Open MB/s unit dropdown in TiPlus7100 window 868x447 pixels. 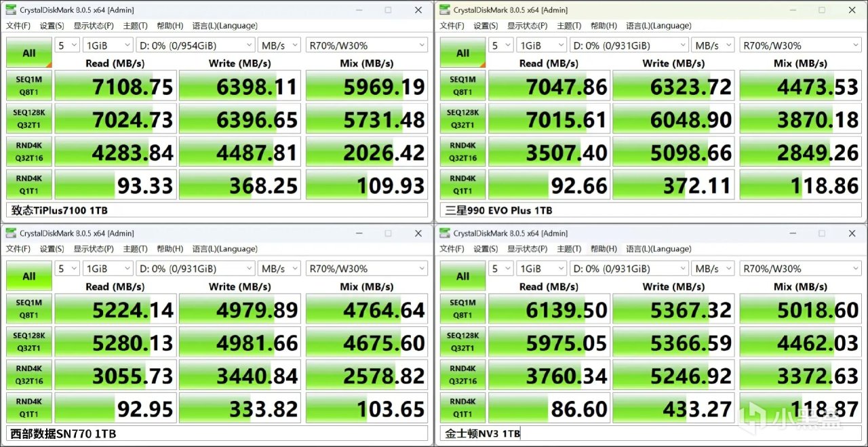pyautogui.click(x=279, y=45)
